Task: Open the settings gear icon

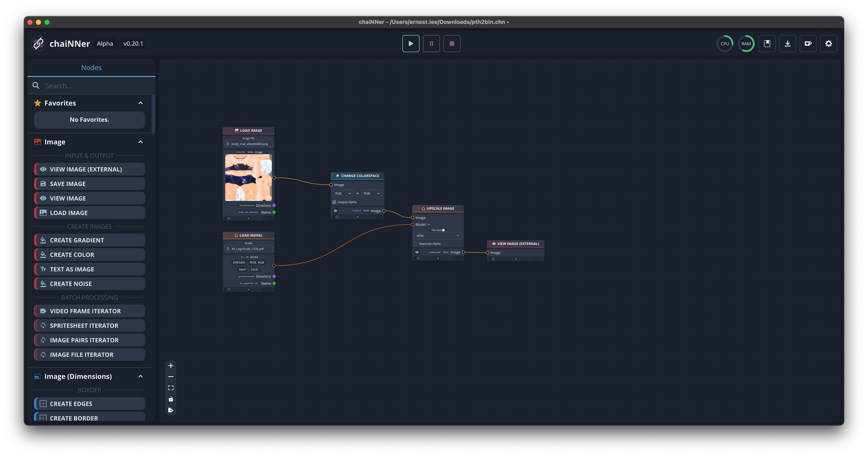Action: pyautogui.click(x=828, y=44)
